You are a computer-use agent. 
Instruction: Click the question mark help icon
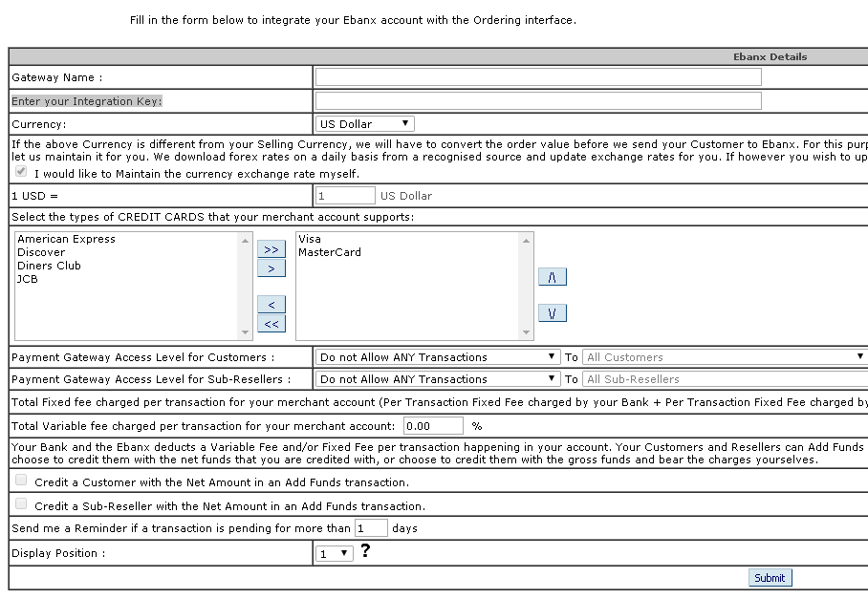click(x=365, y=551)
